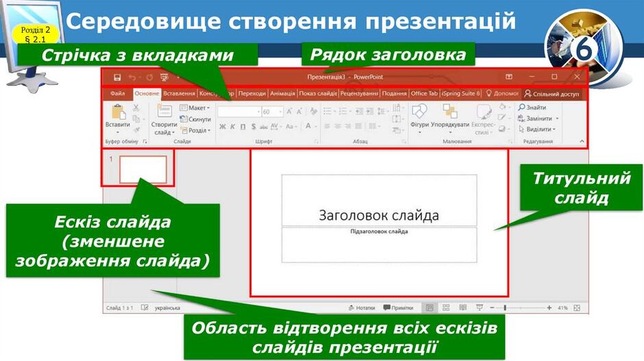Open the Розділ section dropdown

point(196,130)
